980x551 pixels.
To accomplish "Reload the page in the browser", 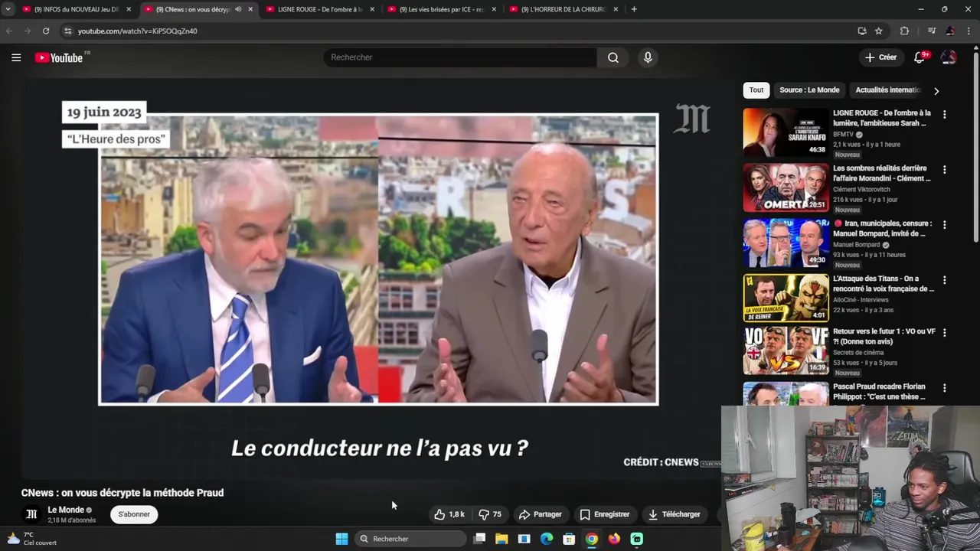I will tap(46, 31).
